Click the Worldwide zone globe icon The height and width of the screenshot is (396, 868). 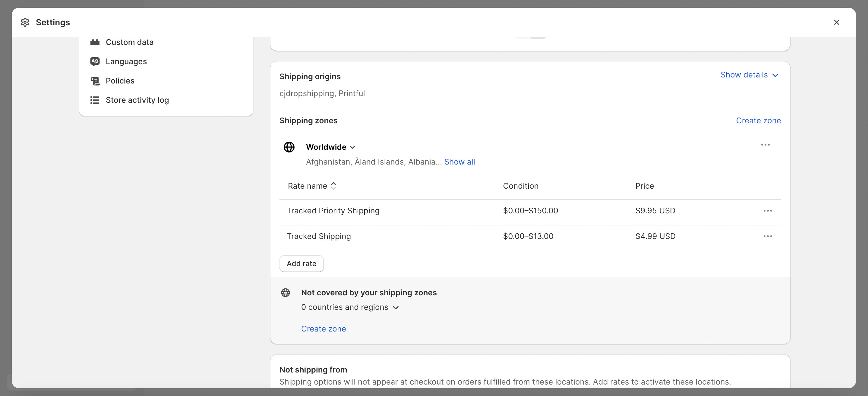click(x=289, y=147)
